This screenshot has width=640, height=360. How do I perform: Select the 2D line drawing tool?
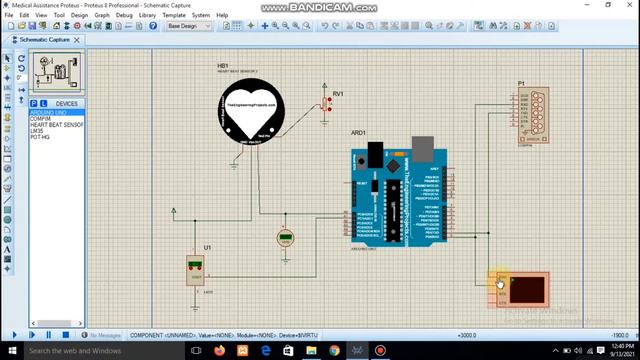click(7, 200)
